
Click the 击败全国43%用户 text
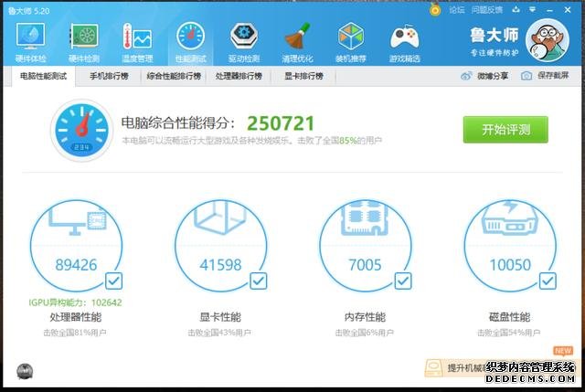click(x=219, y=333)
